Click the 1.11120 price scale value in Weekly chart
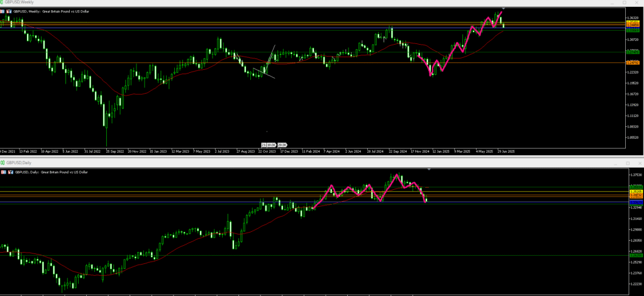644x296 pixels. click(633, 116)
